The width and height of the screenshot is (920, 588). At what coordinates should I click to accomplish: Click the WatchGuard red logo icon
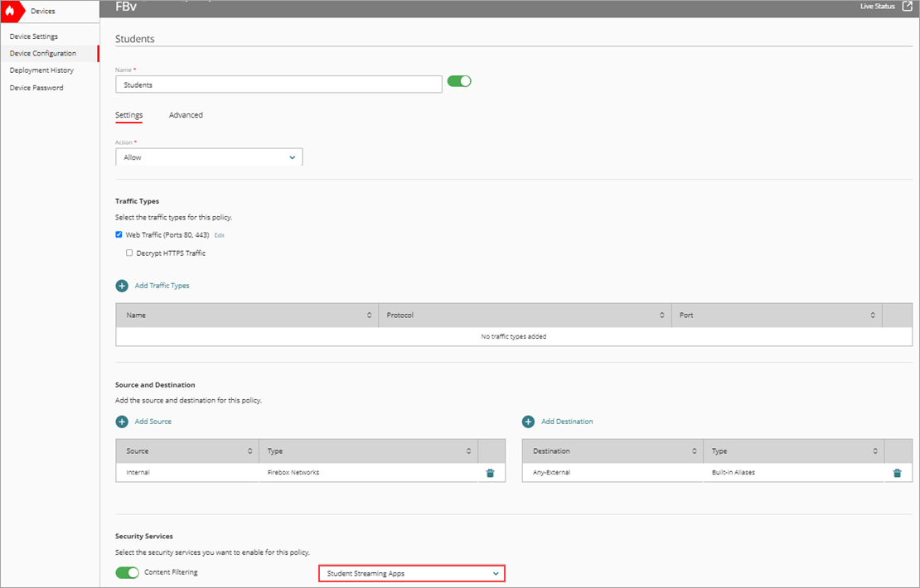click(x=11, y=11)
